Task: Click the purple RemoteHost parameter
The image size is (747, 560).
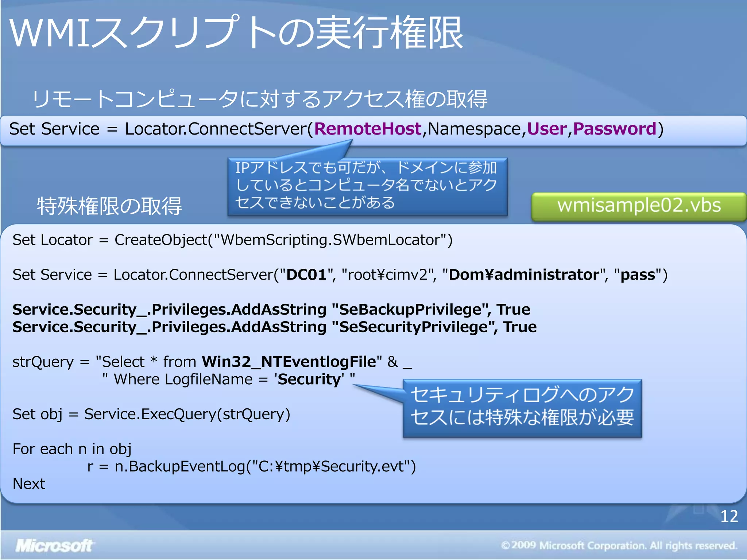Action: [x=368, y=129]
